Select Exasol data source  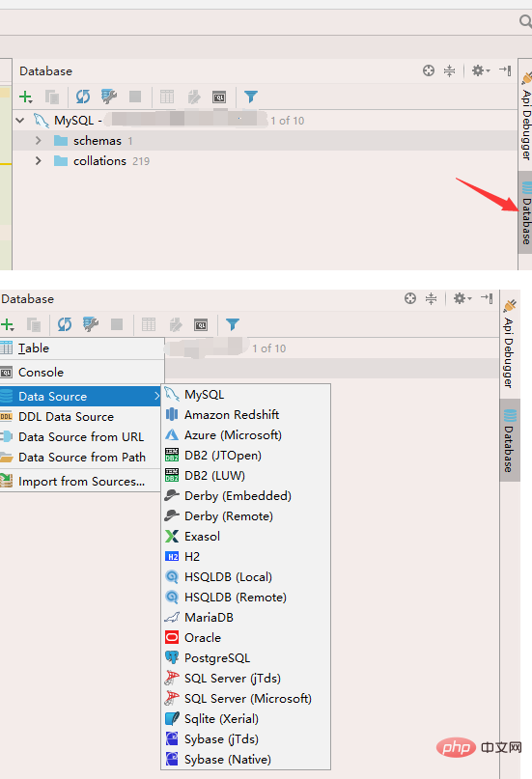click(x=246, y=537)
